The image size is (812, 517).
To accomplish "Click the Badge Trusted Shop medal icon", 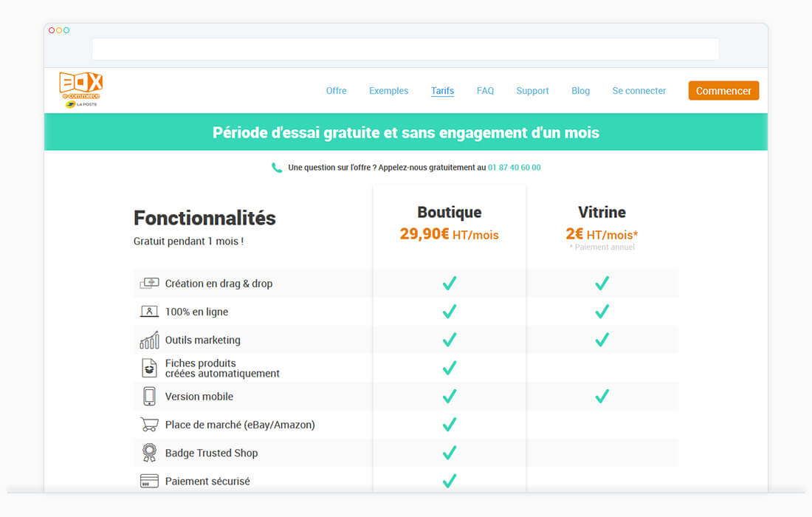I will tap(149, 453).
